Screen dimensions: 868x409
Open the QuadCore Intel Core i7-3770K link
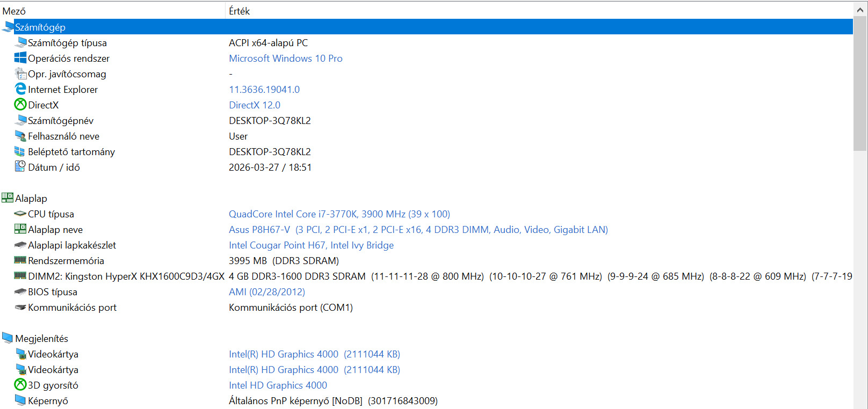(x=339, y=214)
